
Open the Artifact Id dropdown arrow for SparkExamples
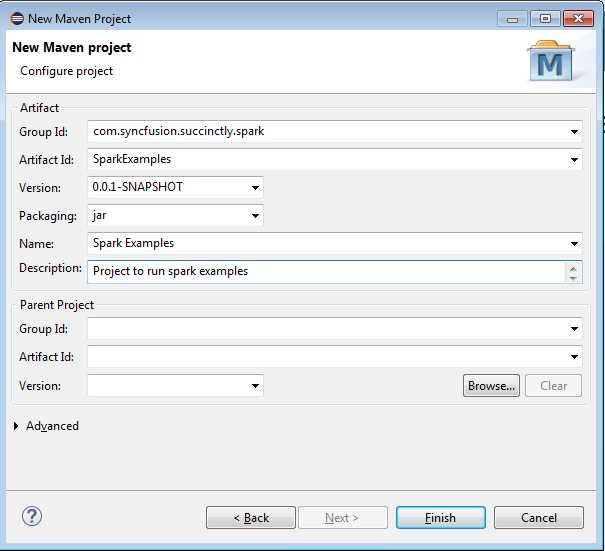point(574,160)
